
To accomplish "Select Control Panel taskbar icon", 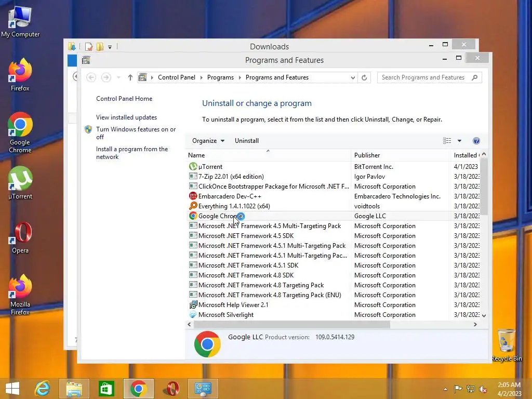I will click(x=203, y=389).
